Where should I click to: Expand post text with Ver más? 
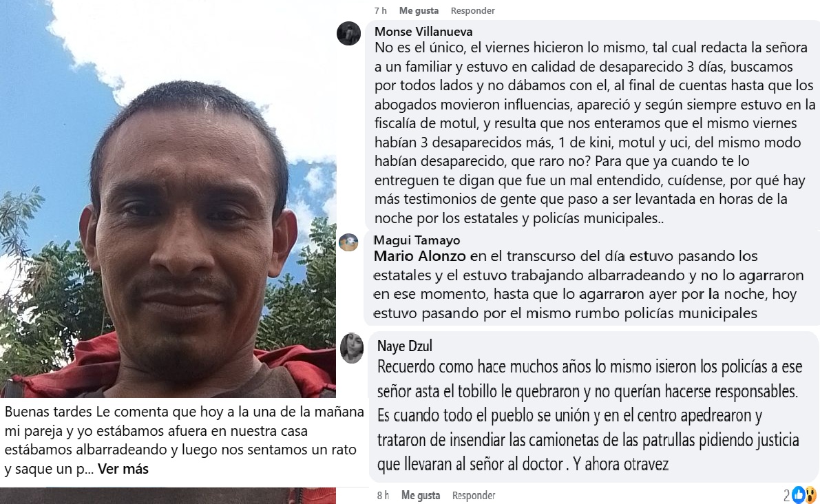click(x=123, y=469)
